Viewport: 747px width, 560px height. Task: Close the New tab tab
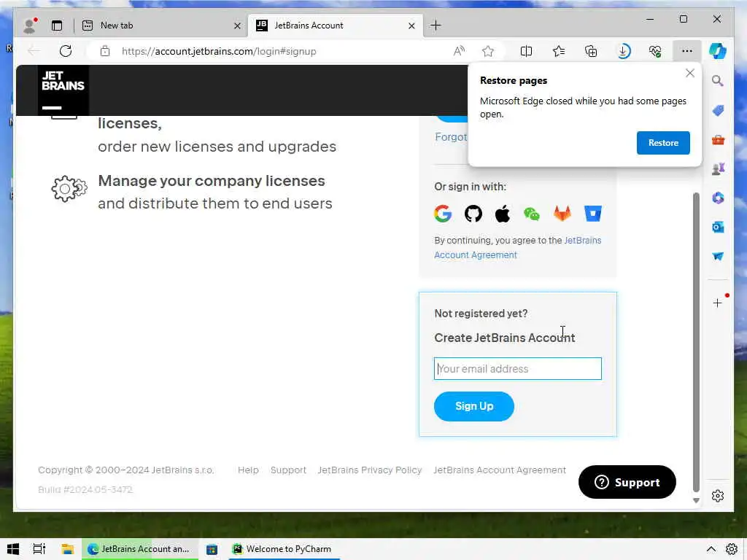[x=237, y=26]
